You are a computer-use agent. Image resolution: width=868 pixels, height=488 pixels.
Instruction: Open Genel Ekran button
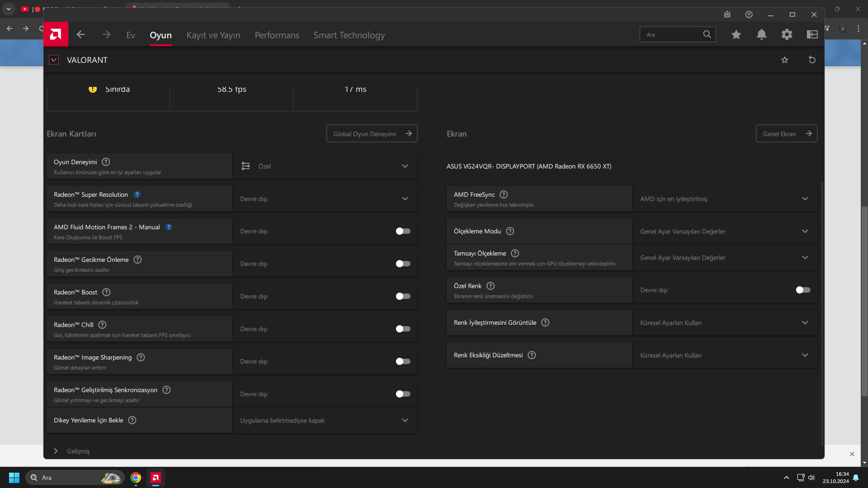(x=787, y=133)
